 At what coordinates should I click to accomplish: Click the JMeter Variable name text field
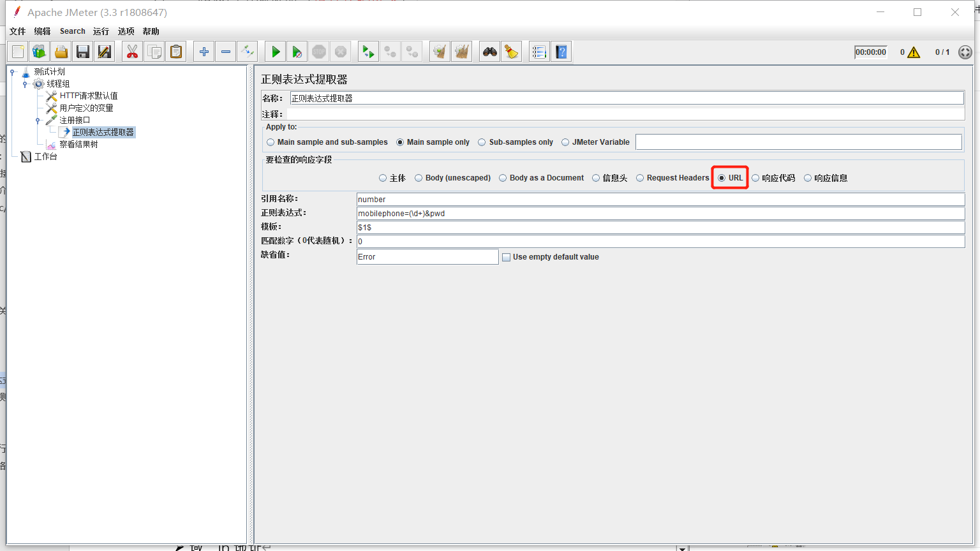coord(798,142)
